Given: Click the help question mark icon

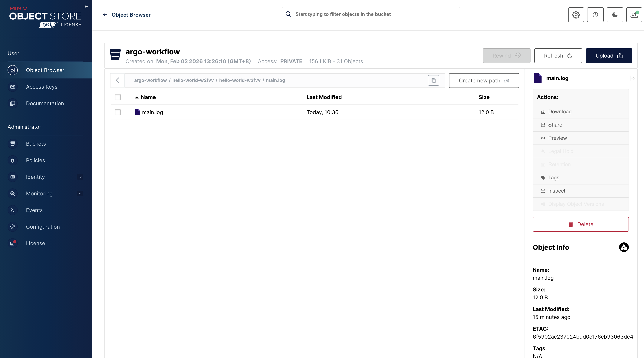Looking at the screenshot, I should (595, 15).
